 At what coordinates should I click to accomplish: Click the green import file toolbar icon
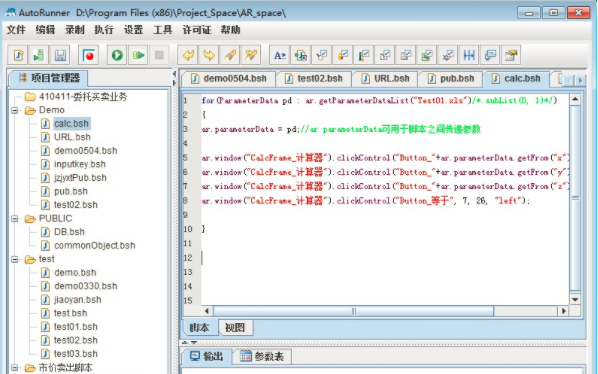point(39,56)
